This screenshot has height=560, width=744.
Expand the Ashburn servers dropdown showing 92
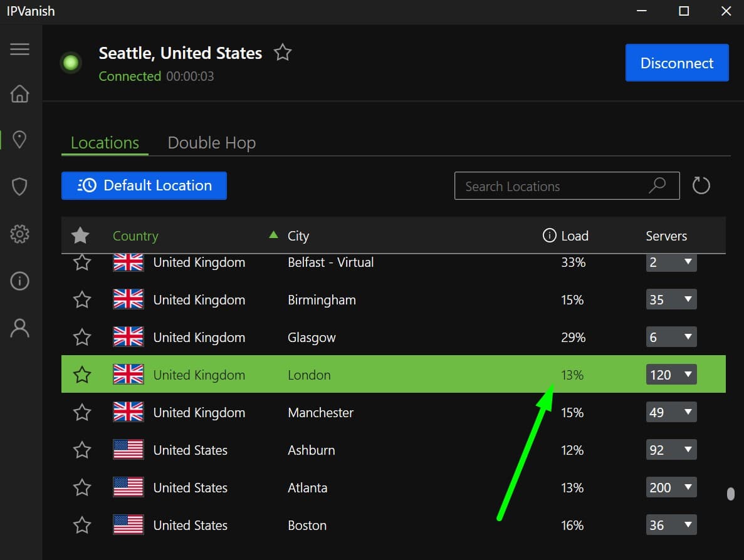[x=671, y=450]
